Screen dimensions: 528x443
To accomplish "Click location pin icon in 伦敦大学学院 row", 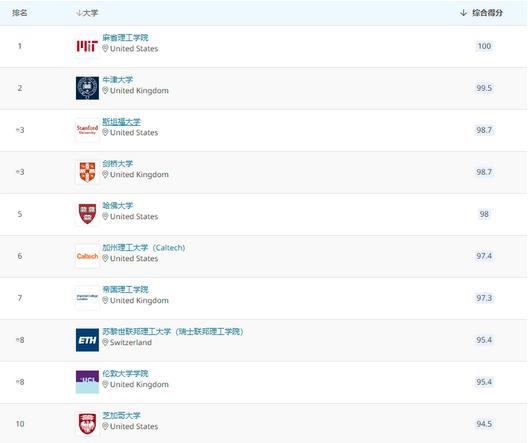I will click(105, 384).
